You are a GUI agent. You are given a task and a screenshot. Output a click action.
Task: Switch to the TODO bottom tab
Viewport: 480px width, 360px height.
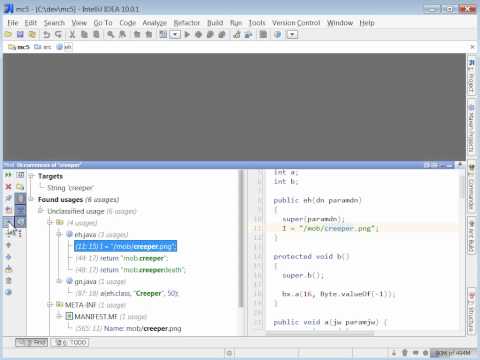[x=70, y=342]
